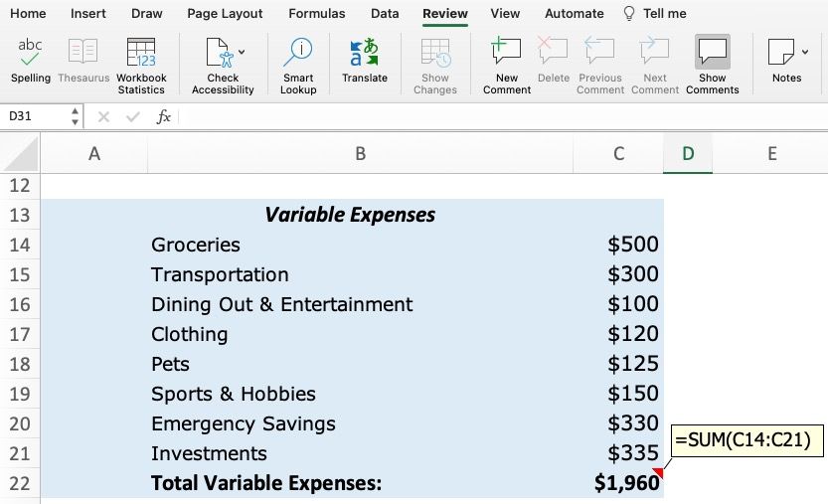Open Workbook Statistics

coord(141,66)
